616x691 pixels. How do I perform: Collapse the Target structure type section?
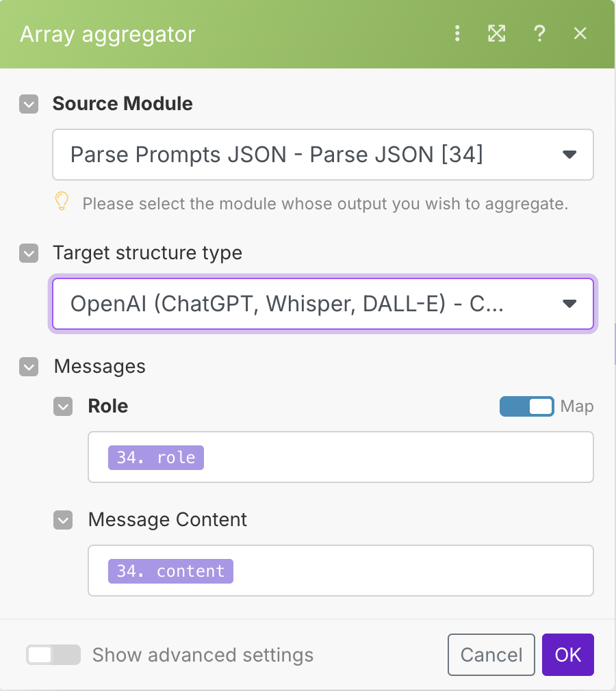(29, 253)
